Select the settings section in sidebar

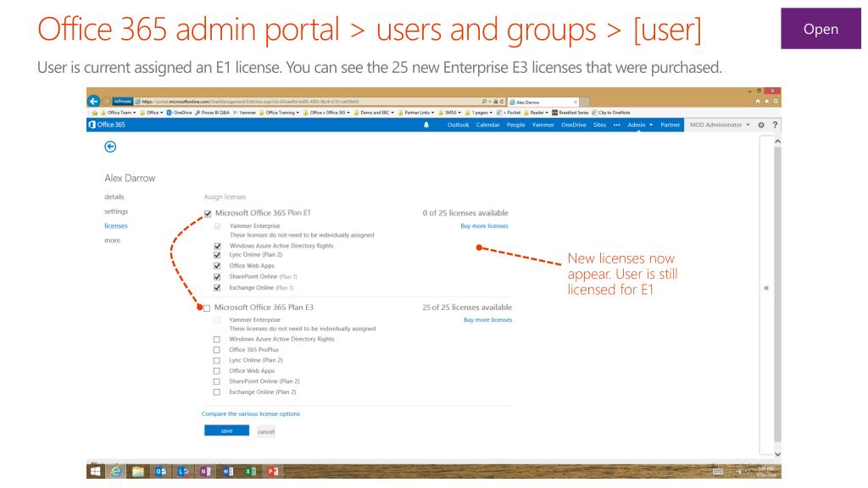115,211
